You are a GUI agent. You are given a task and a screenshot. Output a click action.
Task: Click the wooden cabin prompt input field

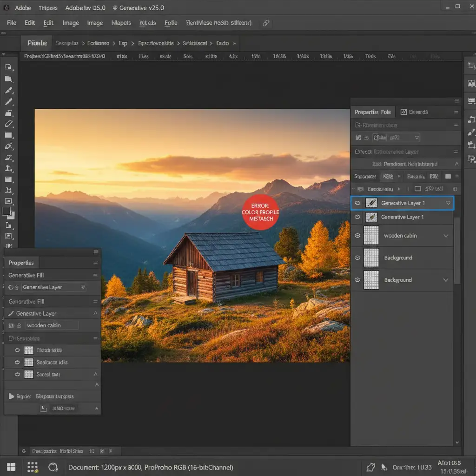coord(51,325)
